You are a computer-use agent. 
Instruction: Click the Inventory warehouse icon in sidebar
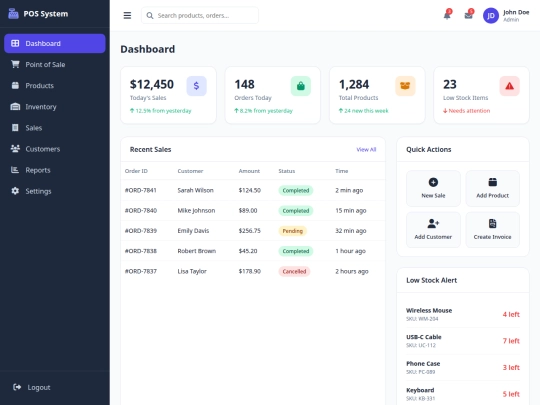tap(15, 107)
